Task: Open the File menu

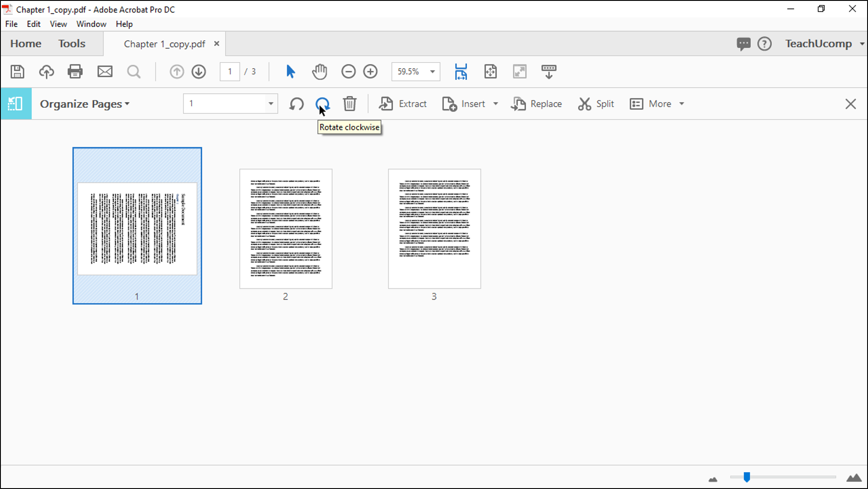Action: pyautogui.click(x=11, y=24)
